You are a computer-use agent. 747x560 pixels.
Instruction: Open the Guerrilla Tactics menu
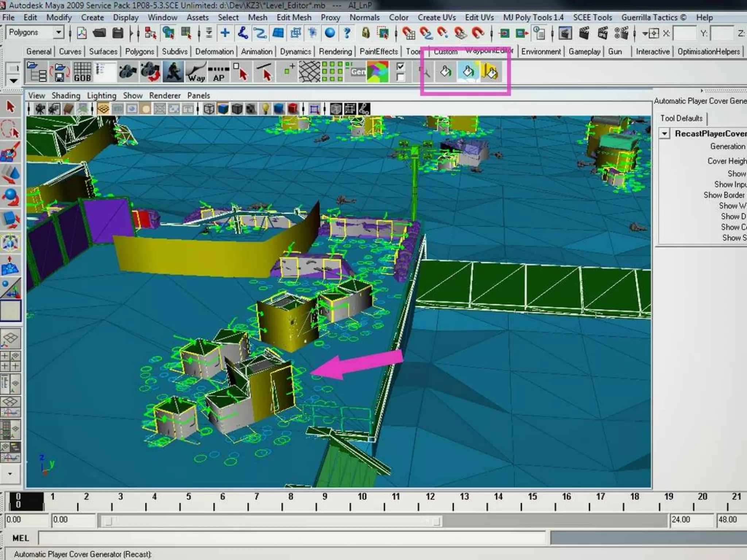click(653, 17)
